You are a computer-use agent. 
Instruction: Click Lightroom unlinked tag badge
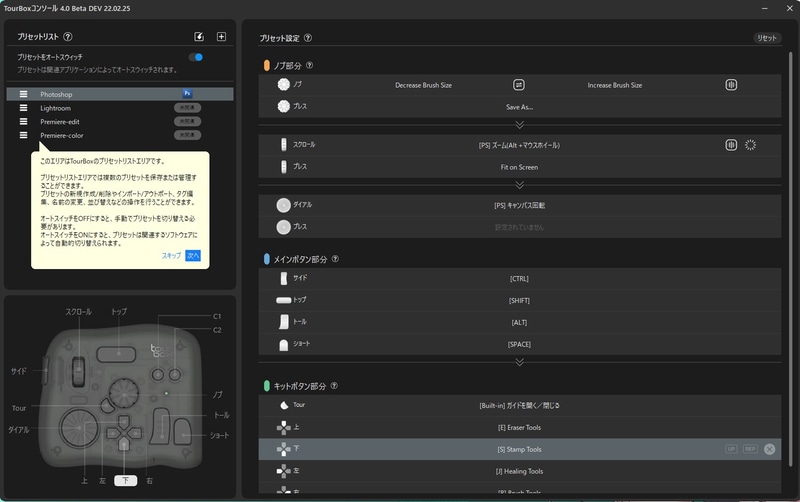point(187,108)
